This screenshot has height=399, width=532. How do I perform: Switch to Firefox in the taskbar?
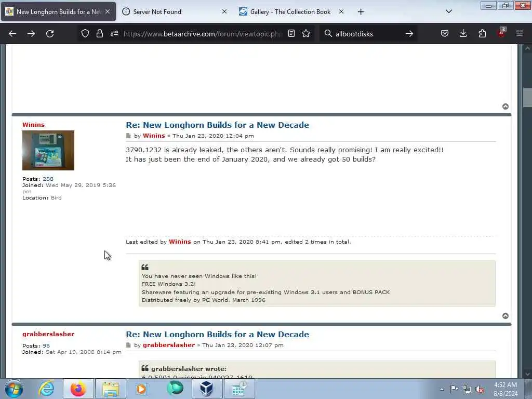pos(78,389)
